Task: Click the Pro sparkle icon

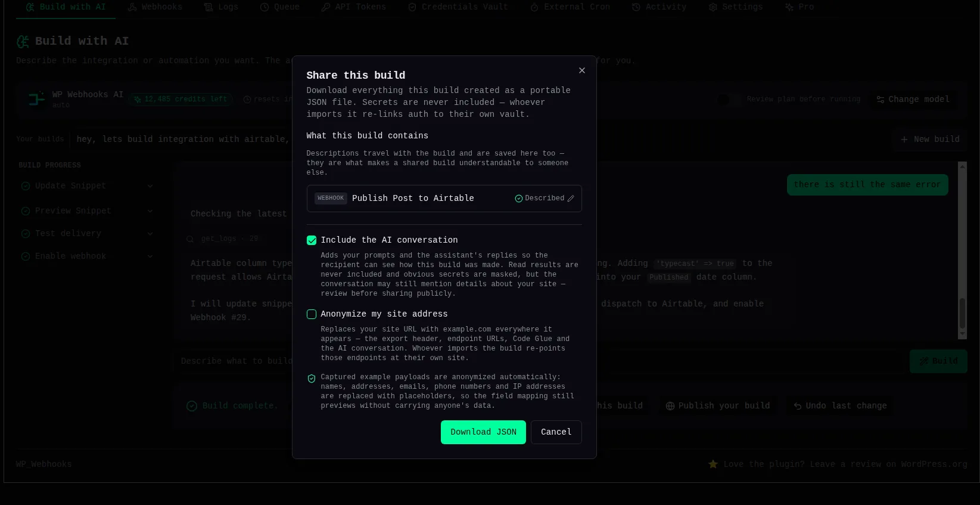Action: (x=789, y=7)
